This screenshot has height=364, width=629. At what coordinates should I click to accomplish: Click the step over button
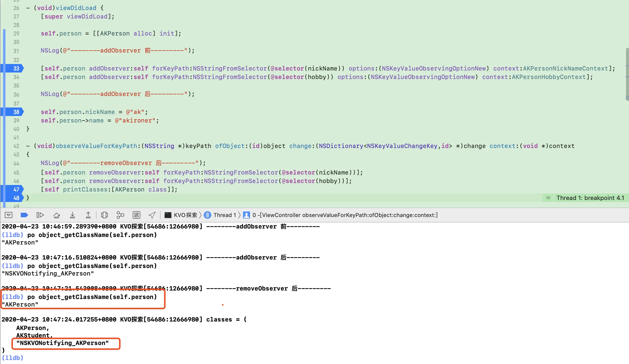[56, 215]
